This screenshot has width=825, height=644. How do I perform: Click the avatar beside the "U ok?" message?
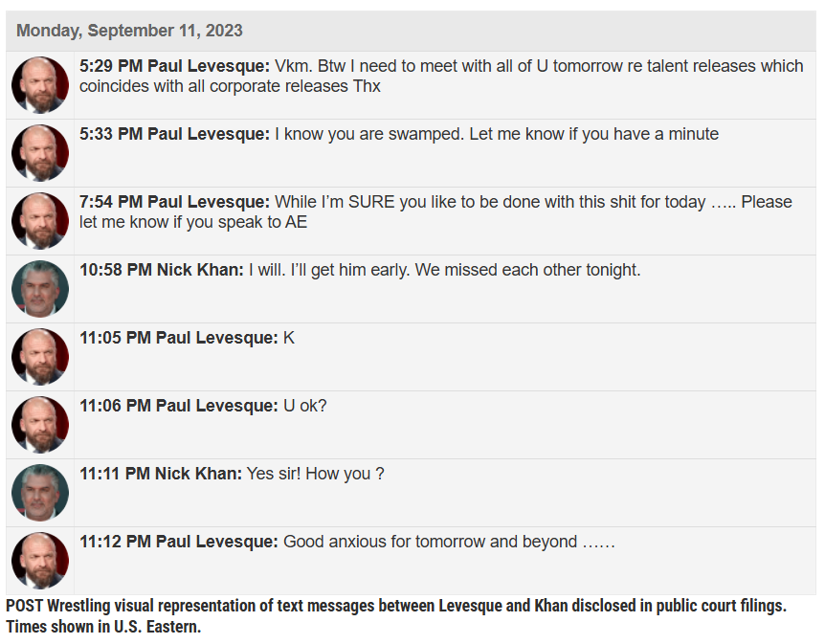click(40, 425)
